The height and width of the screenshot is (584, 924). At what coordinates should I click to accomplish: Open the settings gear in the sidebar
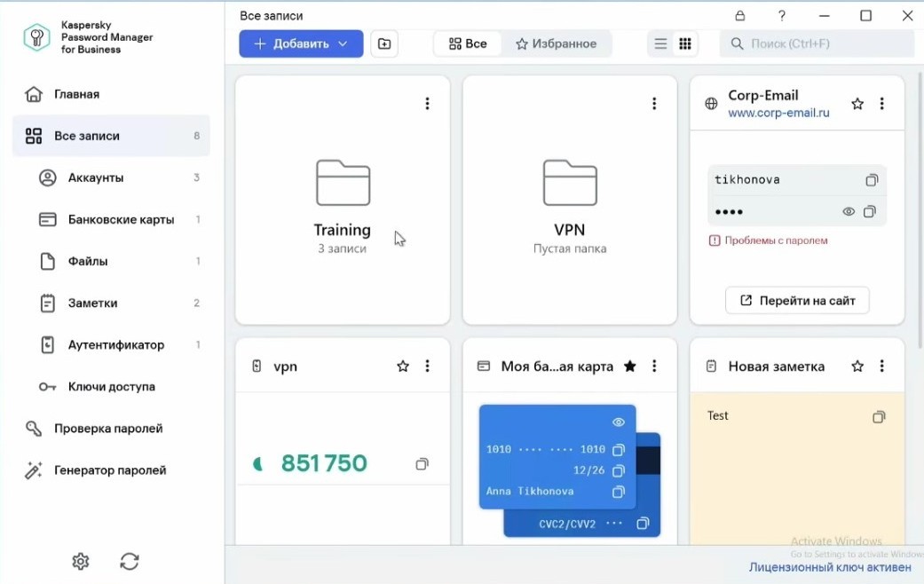pos(81,562)
